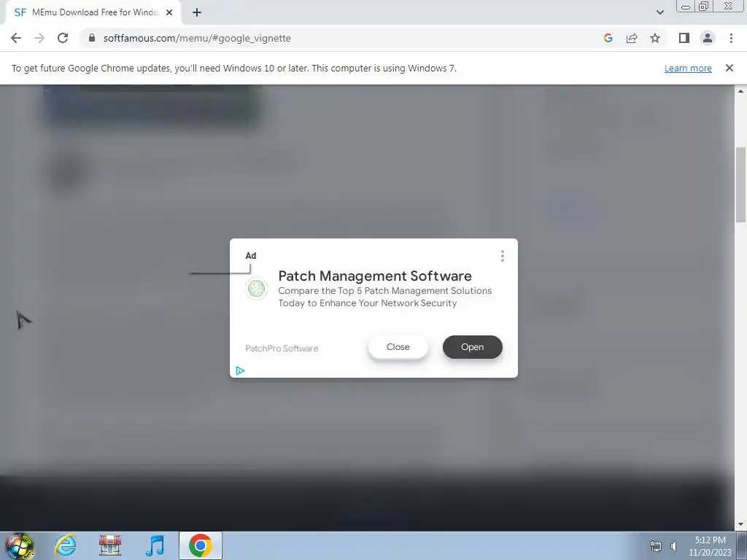The height and width of the screenshot is (560, 747).
Task: Open the Windows Start menu
Action: 19,545
